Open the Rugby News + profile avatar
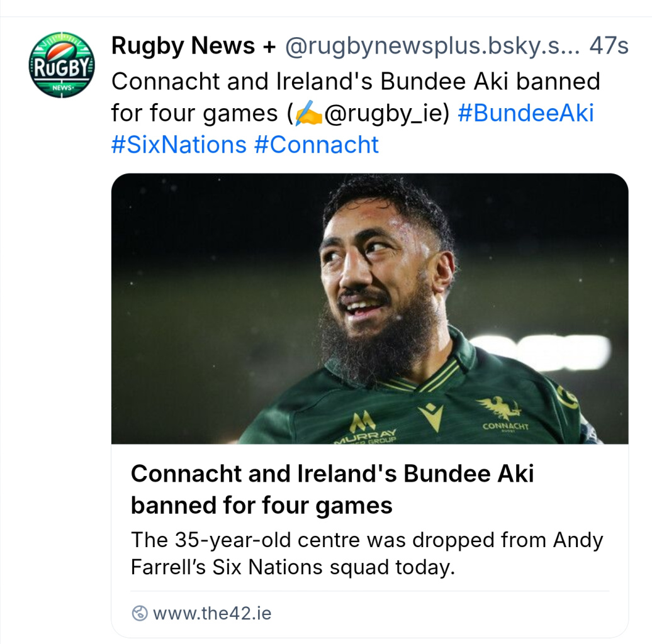652x644 pixels. pyautogui.click(x=62, y=65)
